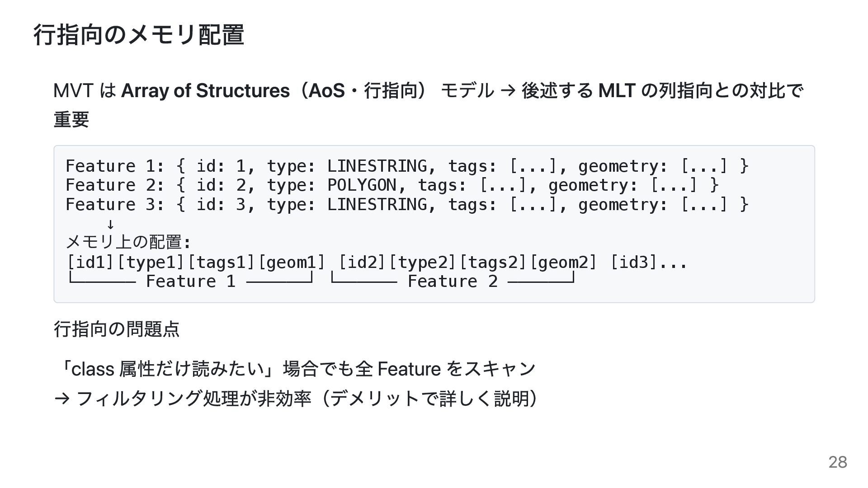Click the bold MLT text
The height and width of the screenshot is (488, 868).
(617, 91)
